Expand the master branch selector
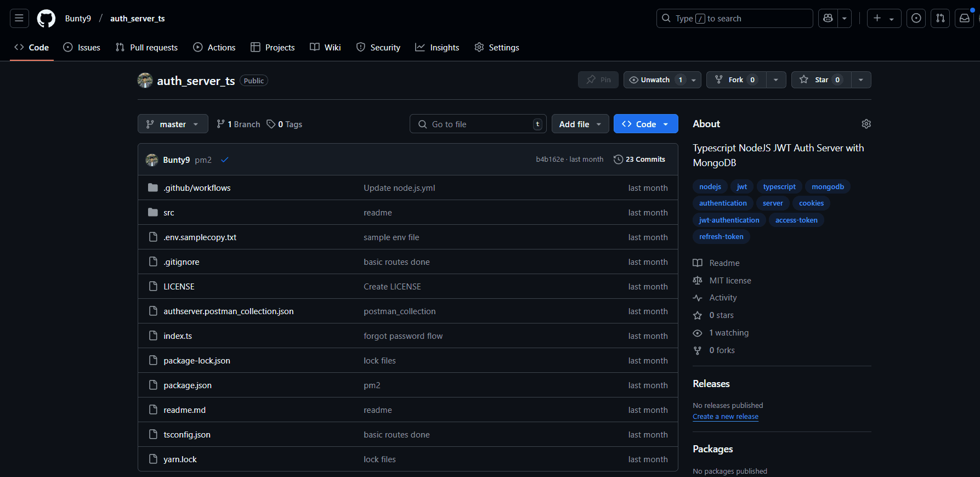Viewport: 980px width, 477px height. 173,124
